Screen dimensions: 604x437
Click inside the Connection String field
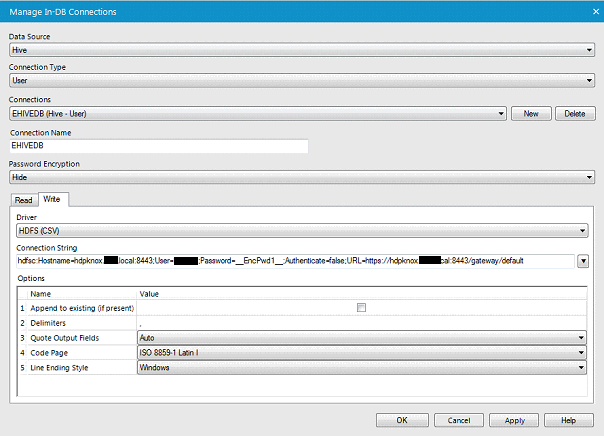(295, 261)
